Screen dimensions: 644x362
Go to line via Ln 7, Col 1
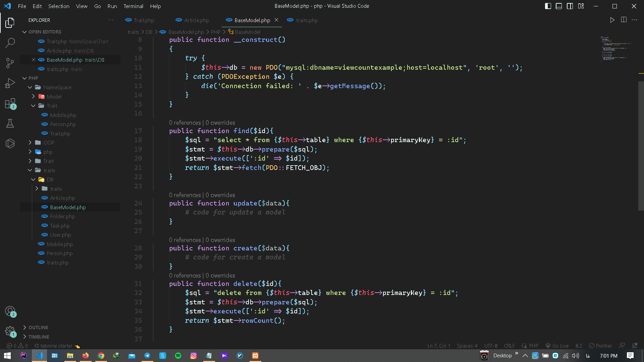click(439, 346)
